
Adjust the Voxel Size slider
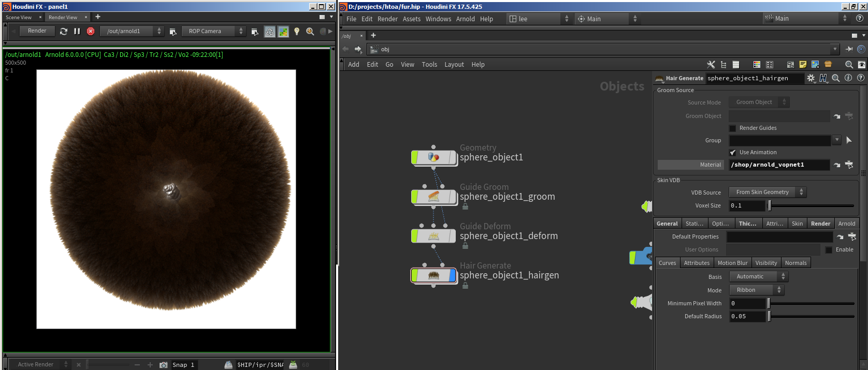coord(812,205)
